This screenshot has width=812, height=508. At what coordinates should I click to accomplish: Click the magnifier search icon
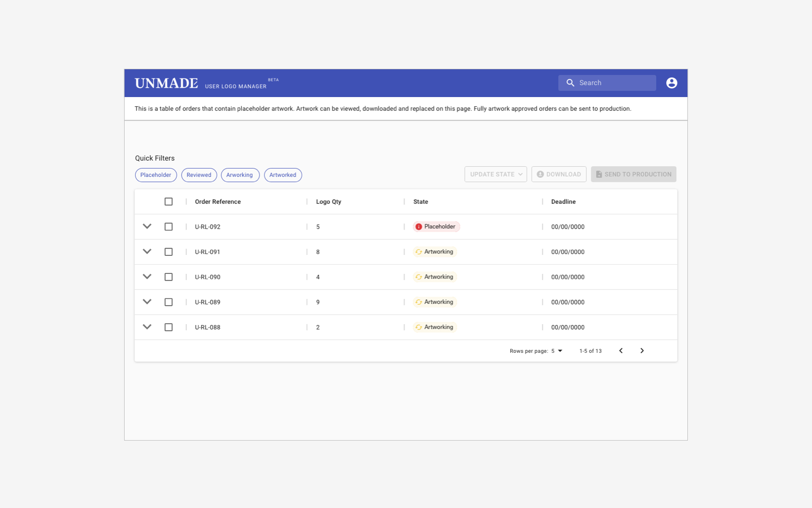[570, 83]
